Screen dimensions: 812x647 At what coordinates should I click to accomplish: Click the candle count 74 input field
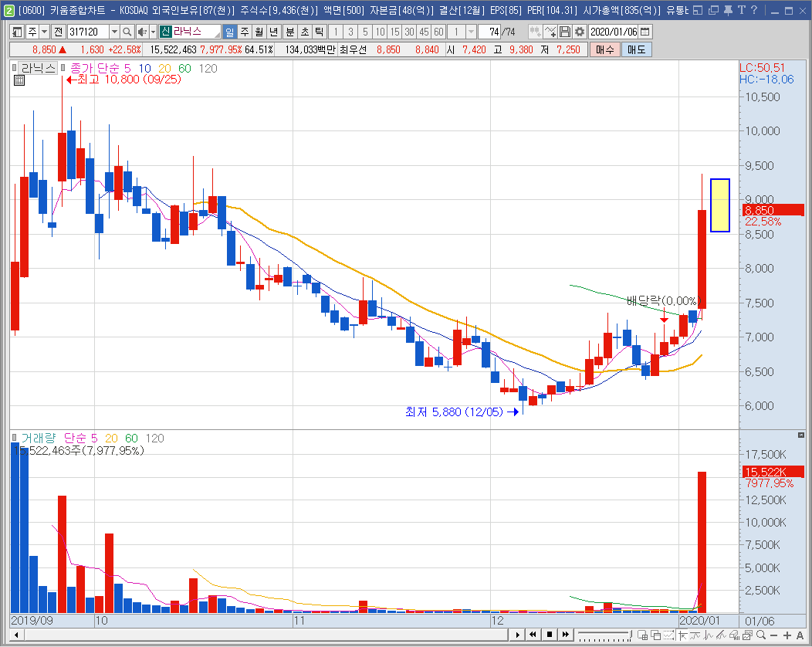click(490, 32)
